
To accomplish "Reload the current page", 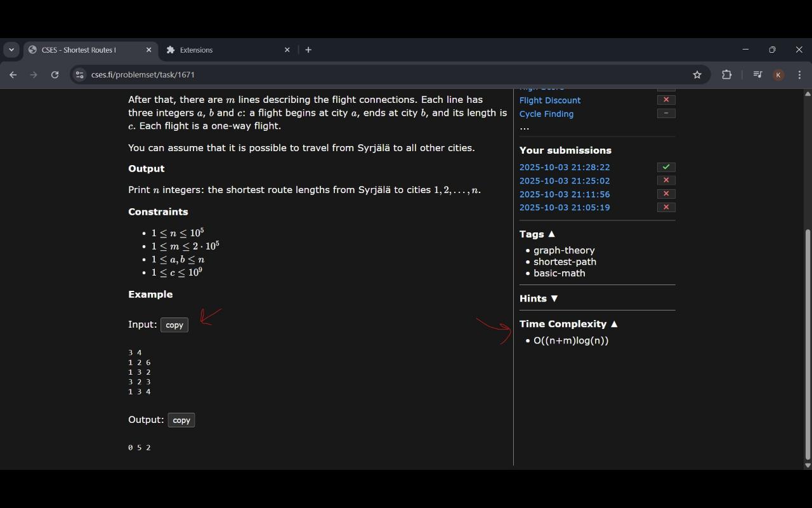I will point(55,75).
